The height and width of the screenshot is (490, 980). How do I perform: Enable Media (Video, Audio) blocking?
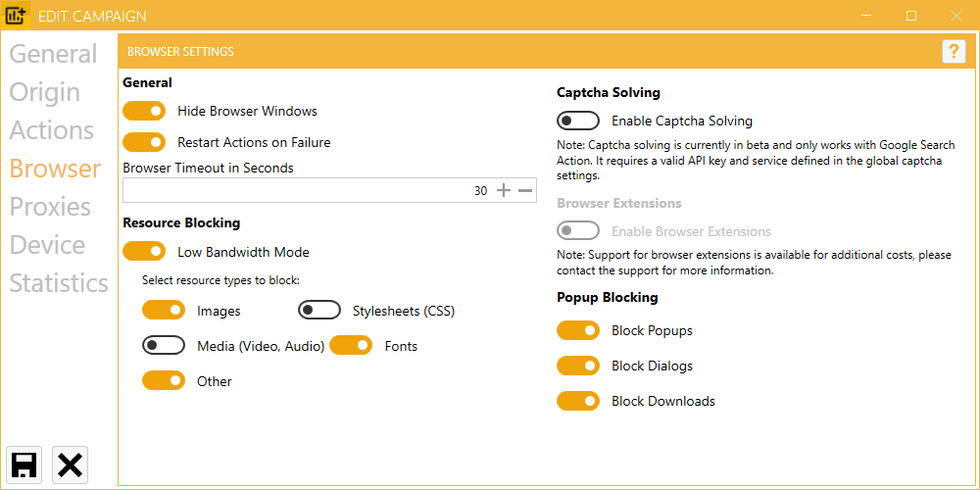(x=164, y=345)
